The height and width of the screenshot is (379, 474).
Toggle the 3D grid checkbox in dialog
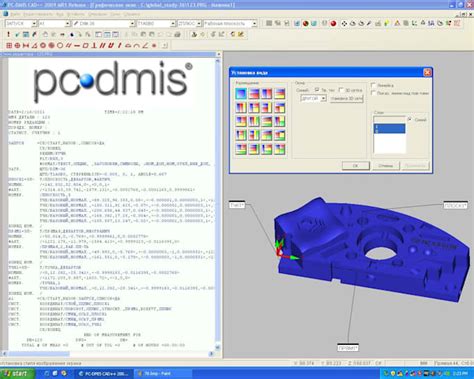point(341,90)
